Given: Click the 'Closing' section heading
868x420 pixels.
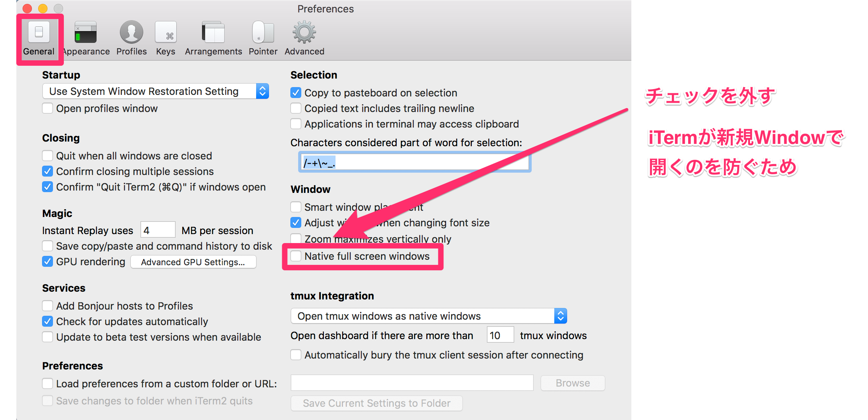Looking at the screenshot, I should (x=61, y=138).
